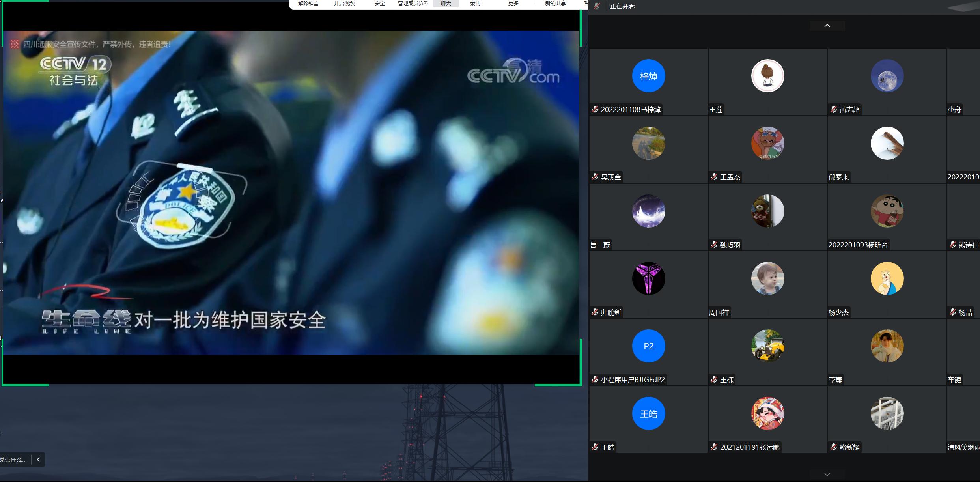Click 解除静音 to unmute microphone
The width and height of the screenshot is (980, 482).
[x=308, y=4]
